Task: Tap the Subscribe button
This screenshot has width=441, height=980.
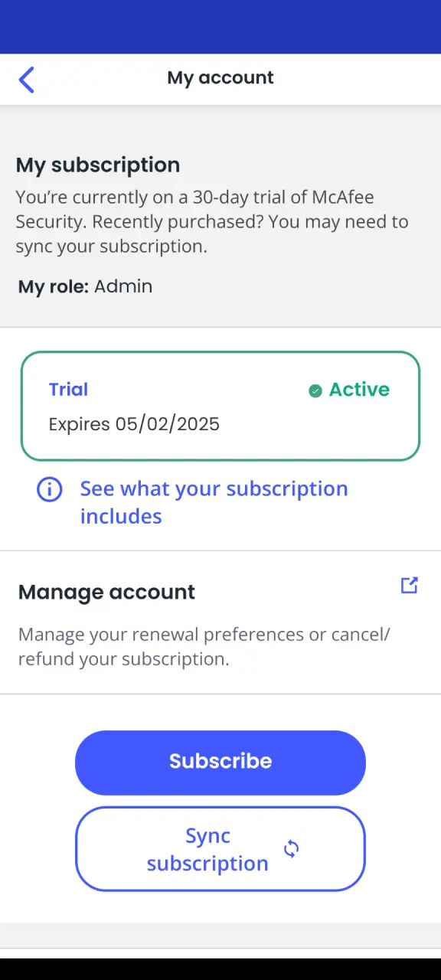Action: click(220, 763)
